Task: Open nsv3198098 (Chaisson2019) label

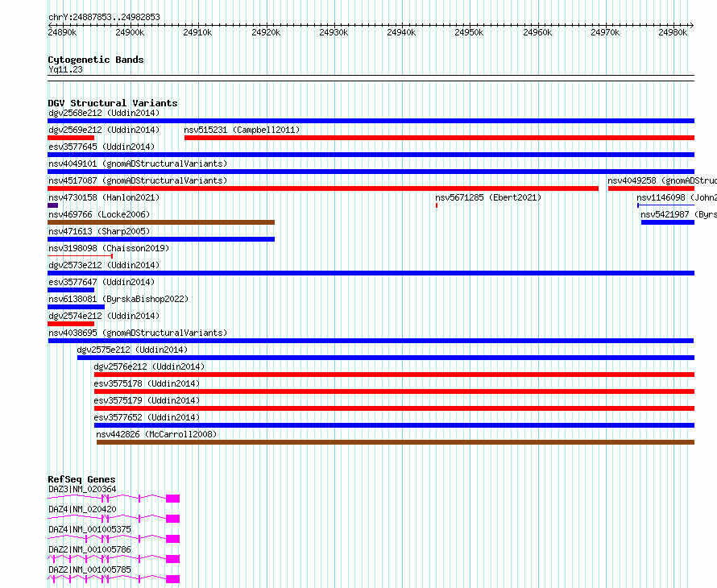Action: coord(109,248)
